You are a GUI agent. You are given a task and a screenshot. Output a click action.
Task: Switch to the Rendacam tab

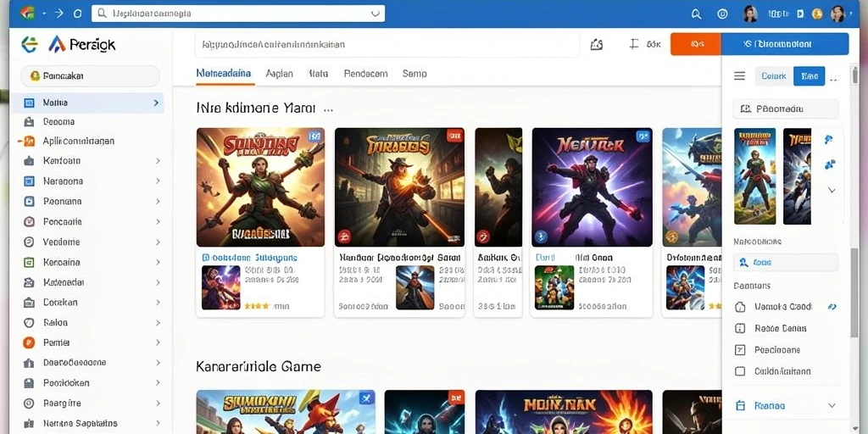coord(365,73)
